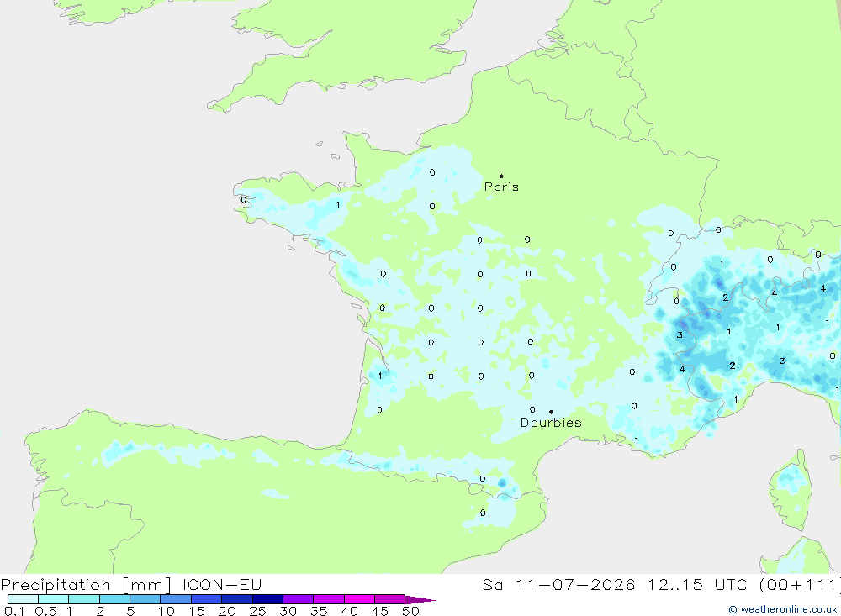Pick the 5–10 mm legend color swatch
The image size is (841, 616).
point(145,599)
